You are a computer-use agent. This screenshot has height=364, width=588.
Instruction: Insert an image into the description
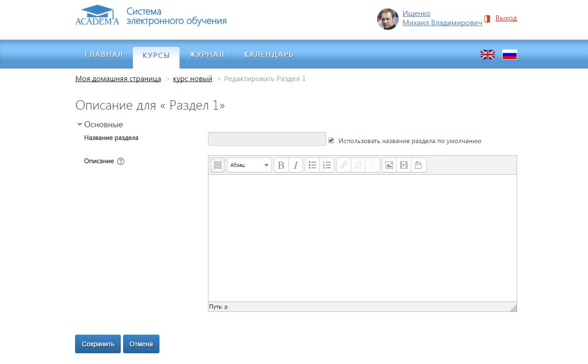pos(389,165)
